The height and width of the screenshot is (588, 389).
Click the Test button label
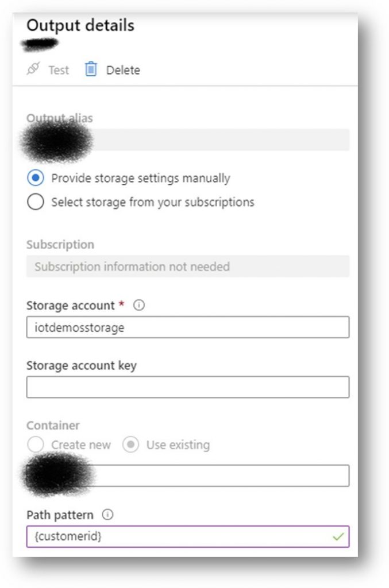[x=59, y=70]
